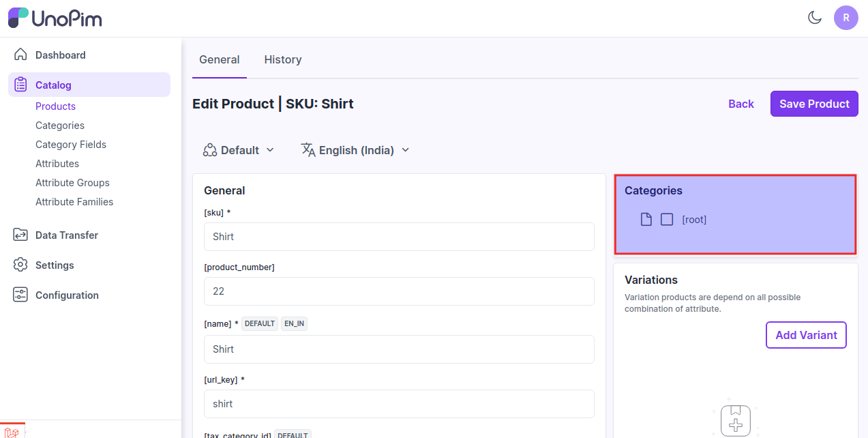Click the Back link

point(740,104)
